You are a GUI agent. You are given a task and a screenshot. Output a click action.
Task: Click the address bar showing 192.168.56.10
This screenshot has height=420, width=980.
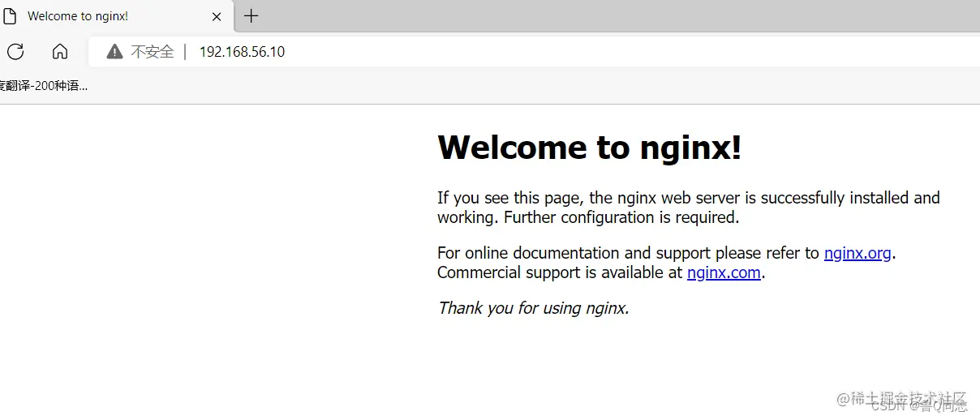tap(535, 52)
